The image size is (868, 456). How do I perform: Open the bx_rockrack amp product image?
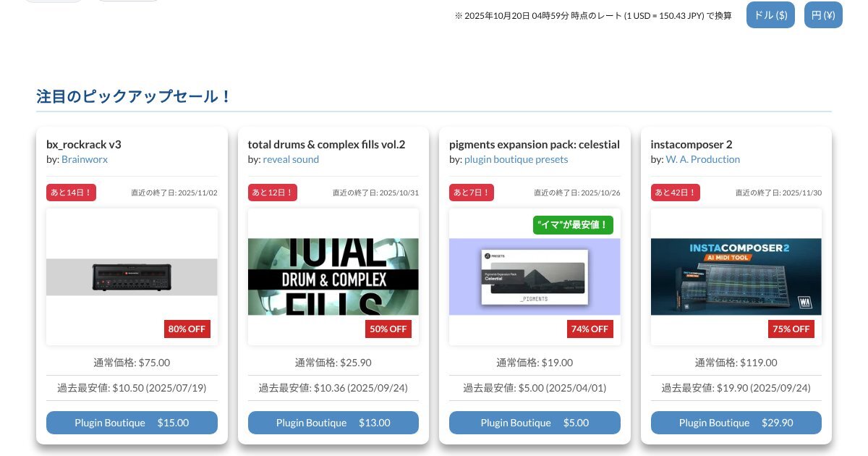[132, 277]
